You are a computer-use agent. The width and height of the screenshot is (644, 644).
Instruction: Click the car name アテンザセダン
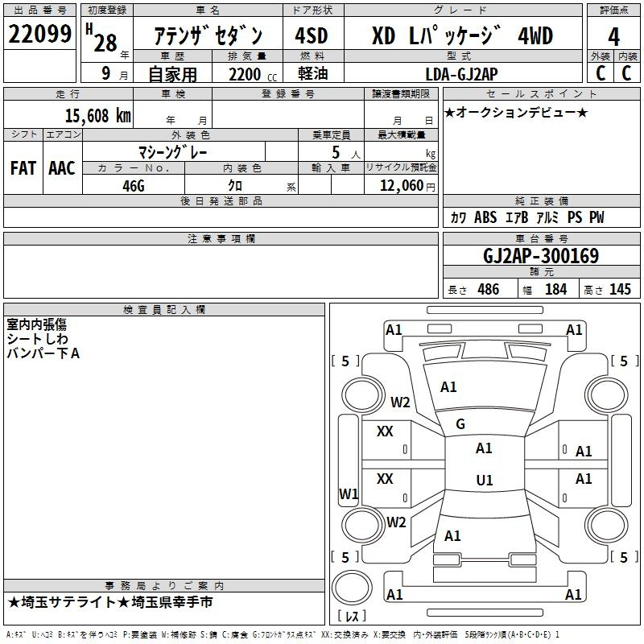208,35
